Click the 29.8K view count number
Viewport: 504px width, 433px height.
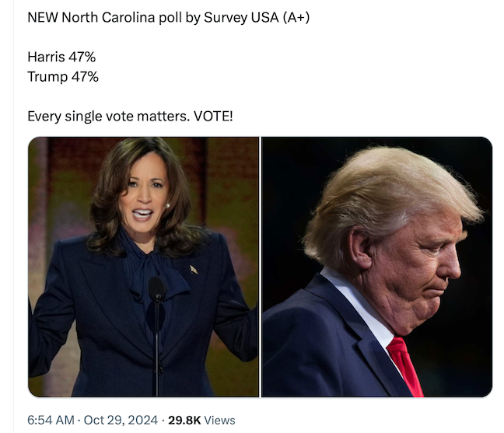(x=184, y=420)
